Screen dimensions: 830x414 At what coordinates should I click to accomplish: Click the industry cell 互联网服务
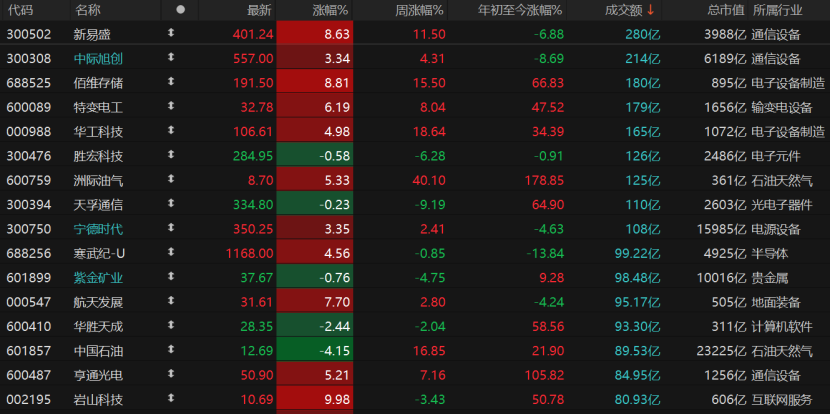[782, 400]
